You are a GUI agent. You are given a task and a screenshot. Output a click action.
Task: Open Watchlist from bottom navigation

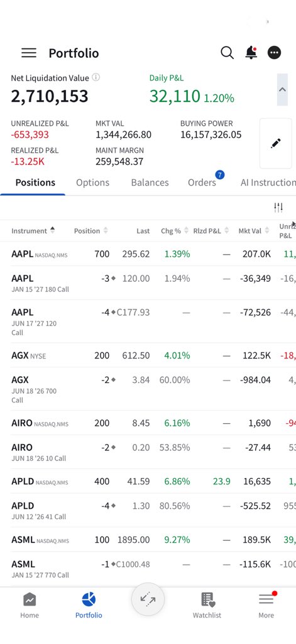(207, 605)
